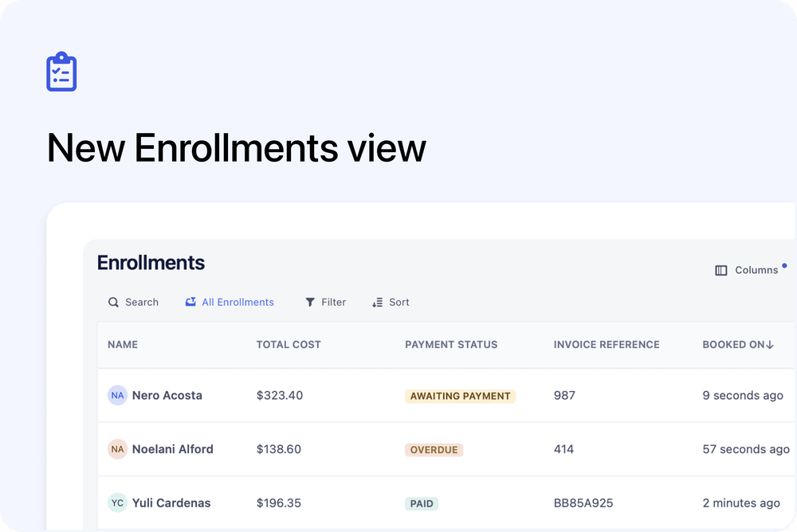Select the Search magnifier icon
This screenshot has width=797, height=532.
coord(113,302)
